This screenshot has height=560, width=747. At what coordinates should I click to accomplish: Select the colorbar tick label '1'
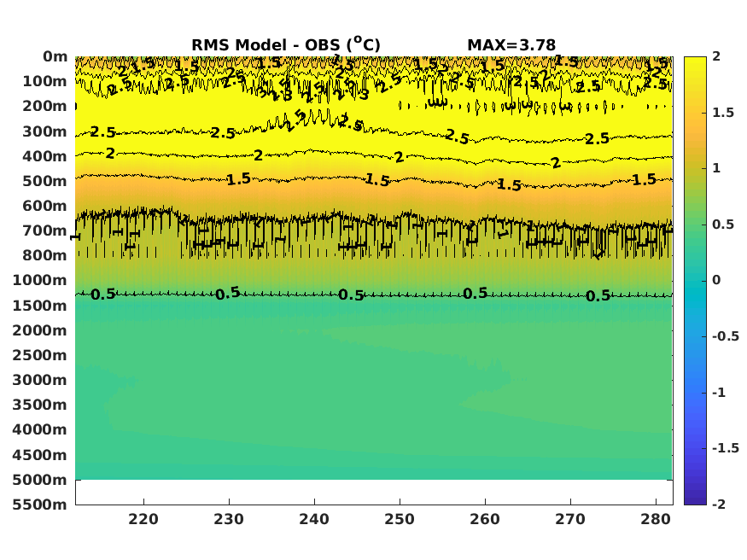[716, 168]
